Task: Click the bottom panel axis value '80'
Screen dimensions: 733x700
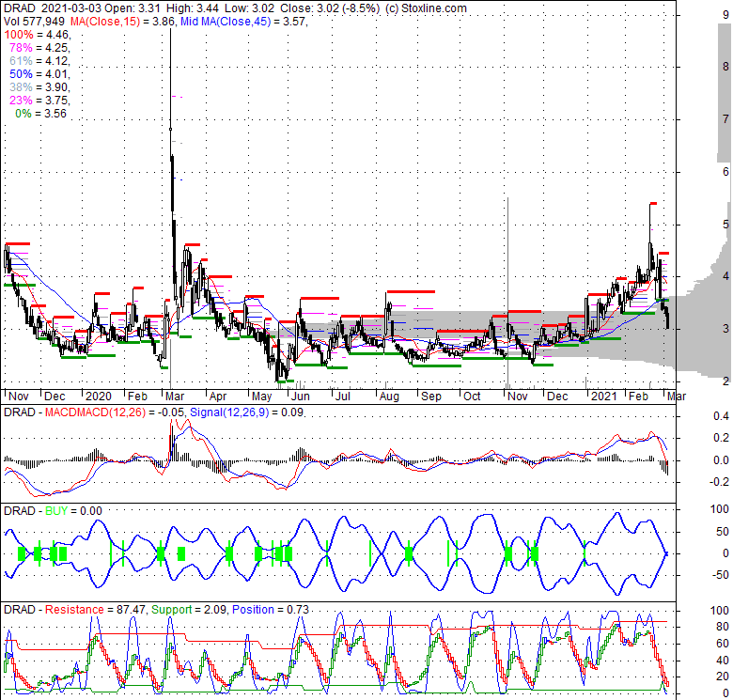Action: 723,627
